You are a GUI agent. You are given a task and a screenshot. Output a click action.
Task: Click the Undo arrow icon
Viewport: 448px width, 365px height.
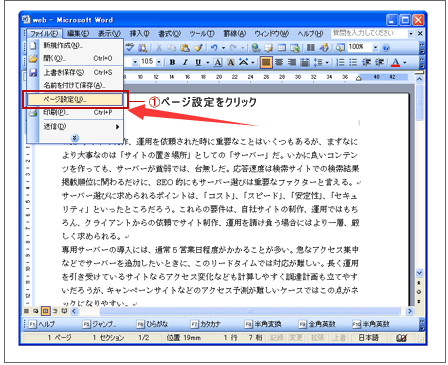pos(214,48)
